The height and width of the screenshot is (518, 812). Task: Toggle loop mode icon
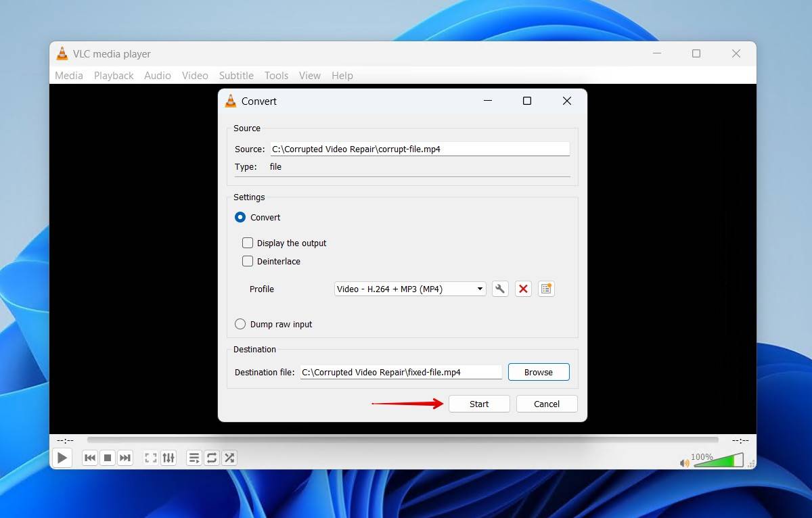coord(212,458)
